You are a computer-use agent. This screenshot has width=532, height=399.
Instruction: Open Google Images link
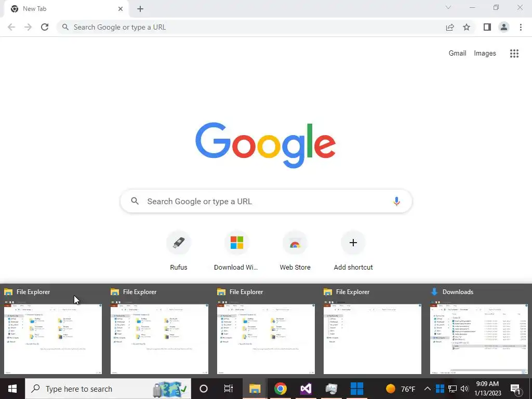click(x=485, y=54)
